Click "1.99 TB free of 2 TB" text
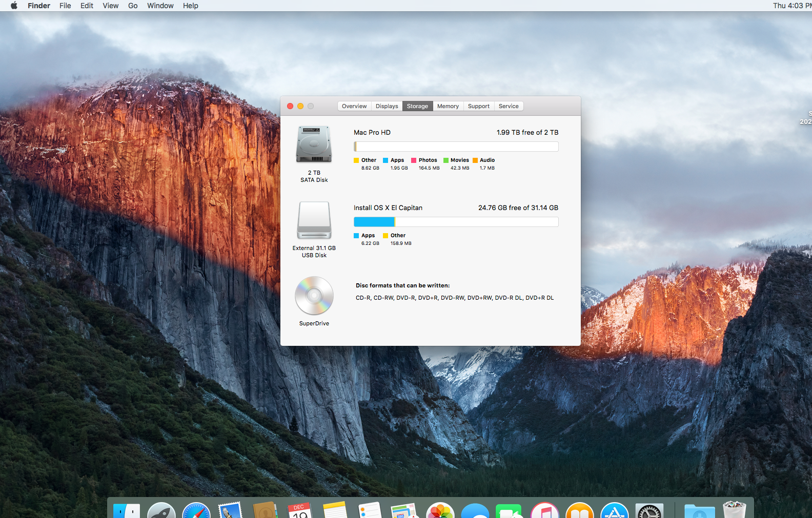Screen dimensions: 812x518 click(x=527, y=132)
